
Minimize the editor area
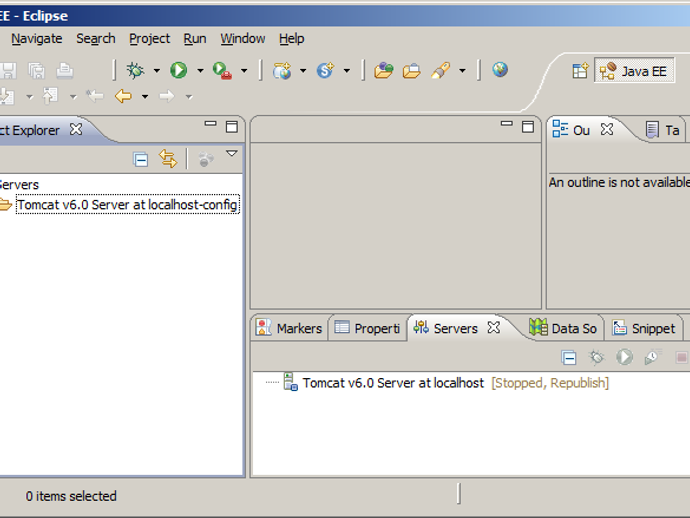(506, 124)
